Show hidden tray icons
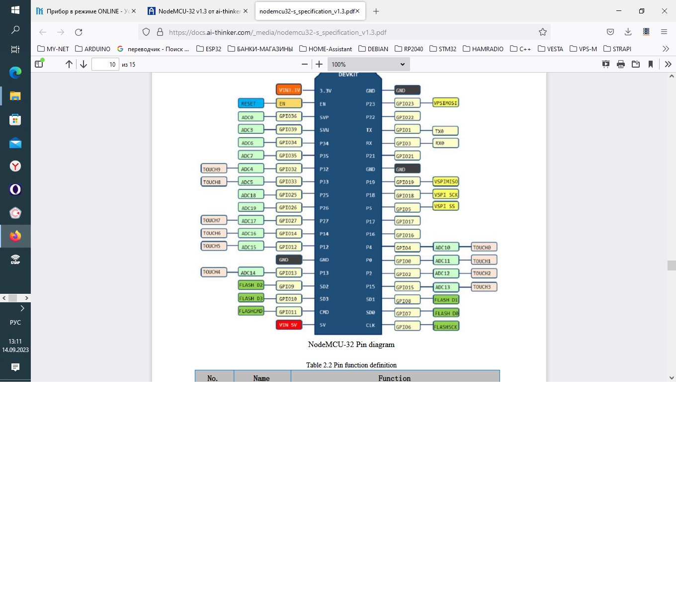Screen dimensions: 676x616 coord(22,308)
